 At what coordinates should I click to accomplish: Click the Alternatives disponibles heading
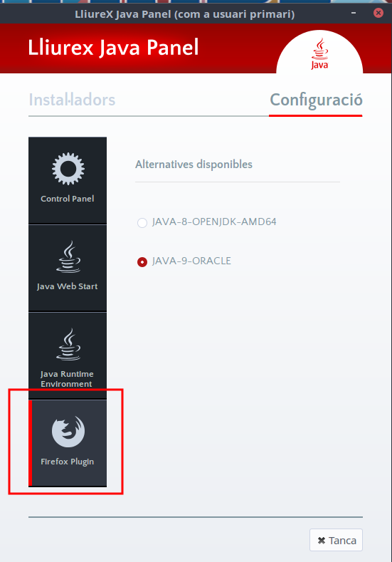(x=194, y=165)
